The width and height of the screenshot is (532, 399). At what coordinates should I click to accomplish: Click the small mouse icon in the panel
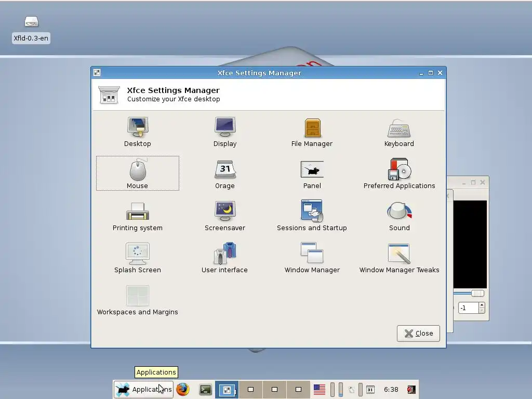[352, 390]
